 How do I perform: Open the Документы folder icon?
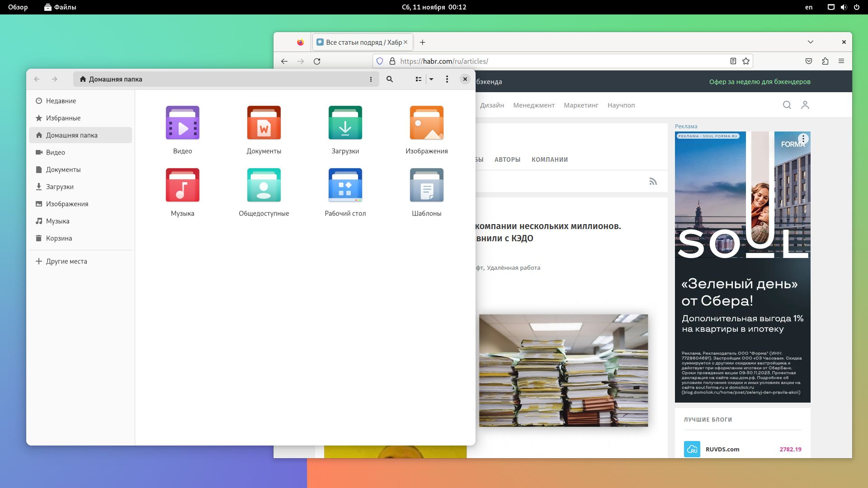(264, 123)
